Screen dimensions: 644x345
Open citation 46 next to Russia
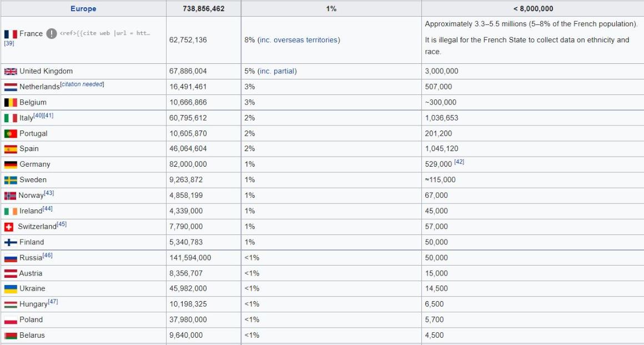47,256
